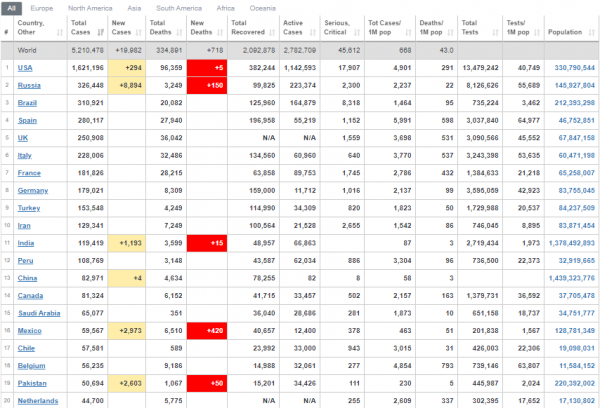Switch to the Europe tab

(x=42, y=8)
